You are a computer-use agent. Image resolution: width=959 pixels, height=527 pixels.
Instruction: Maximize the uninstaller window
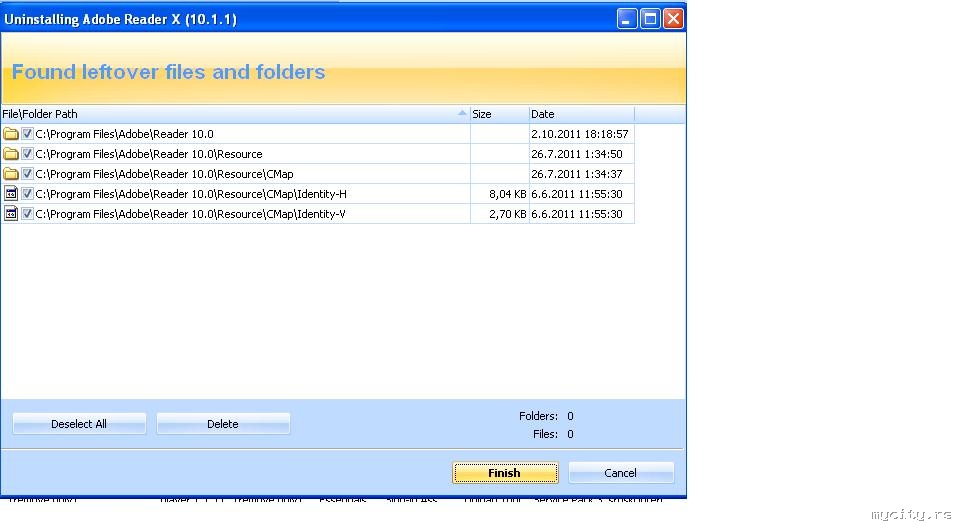tap(650, 19)
